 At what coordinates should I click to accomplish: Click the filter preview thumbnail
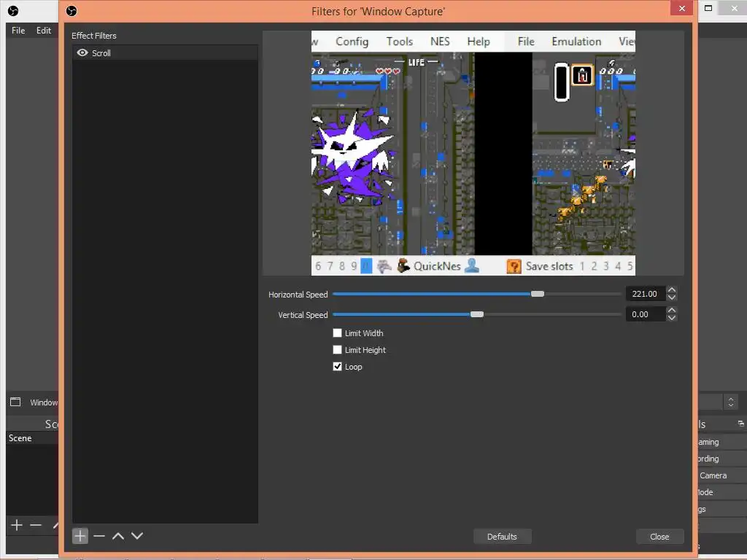coord(473,153)
